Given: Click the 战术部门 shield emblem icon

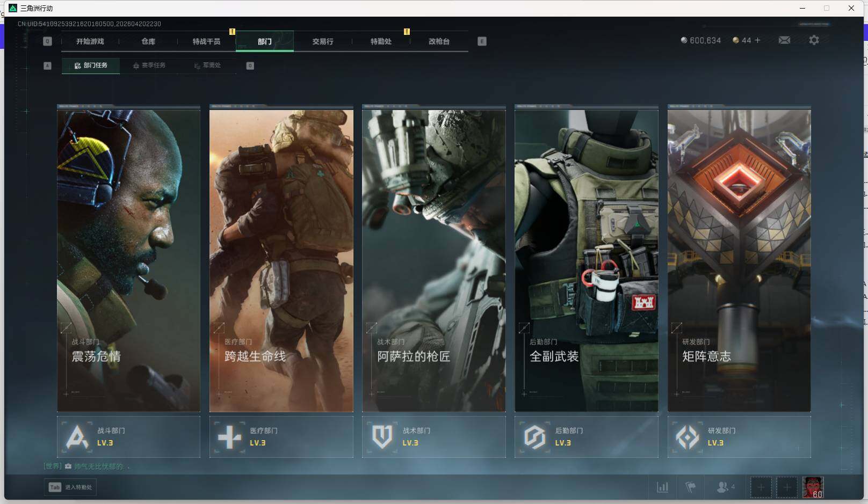Looking at the screenshot, I should [382, 437].
